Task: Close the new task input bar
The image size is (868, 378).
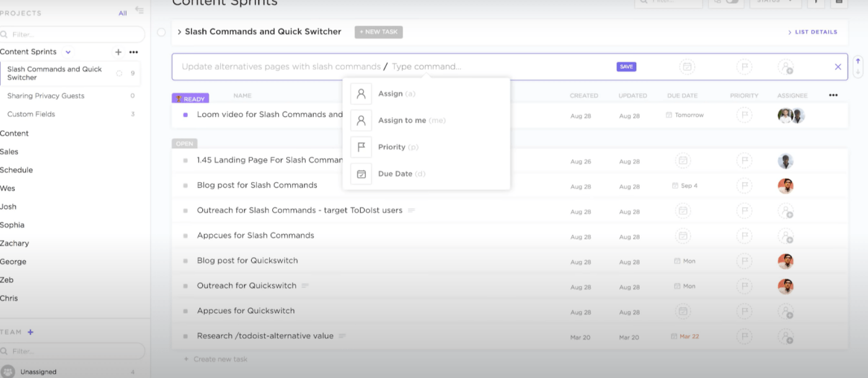Action: pos(838,67)
